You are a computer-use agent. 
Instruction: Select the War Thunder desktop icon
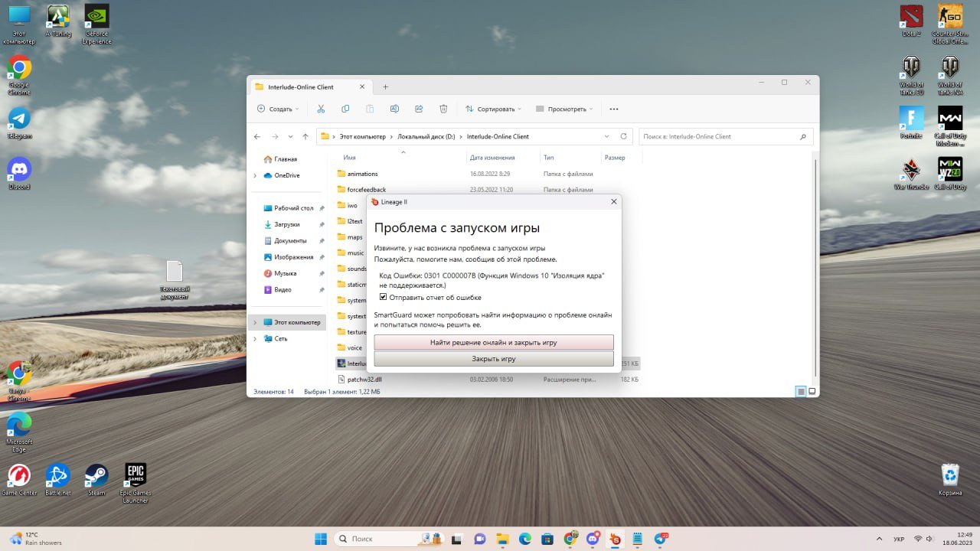coord(911,174)
